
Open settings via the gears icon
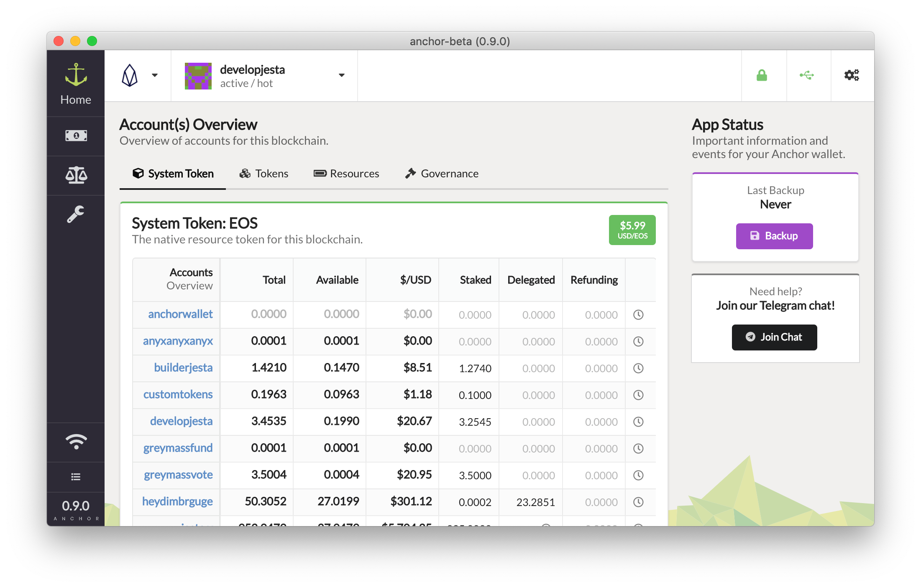(x=851, y=76)
